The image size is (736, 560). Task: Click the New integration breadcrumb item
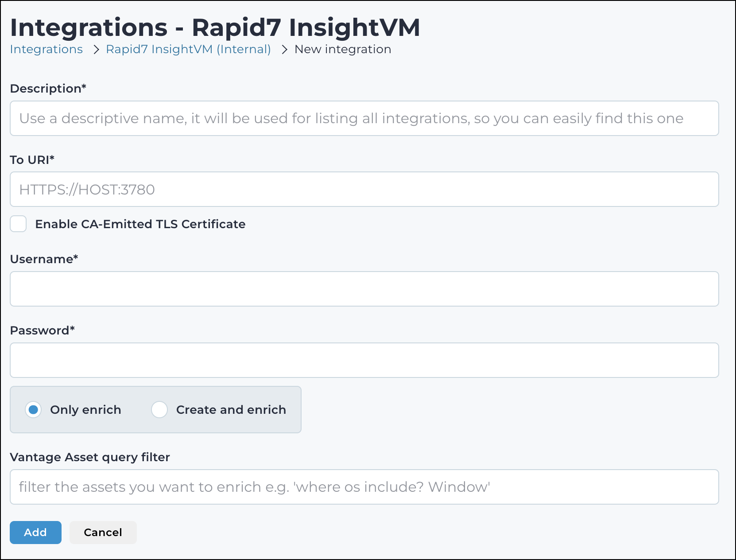click(x=343, y=49)
